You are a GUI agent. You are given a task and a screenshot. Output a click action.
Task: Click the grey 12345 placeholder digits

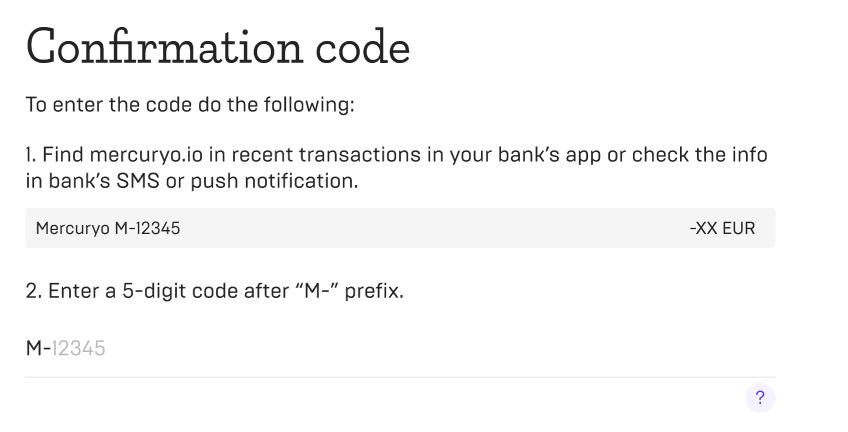(79, 348)
